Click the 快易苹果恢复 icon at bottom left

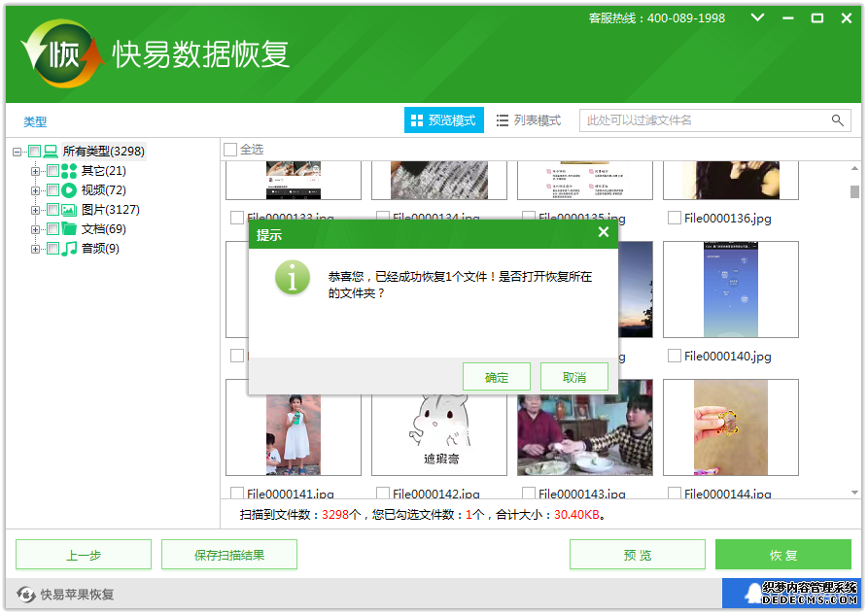[x=26, y=595]
